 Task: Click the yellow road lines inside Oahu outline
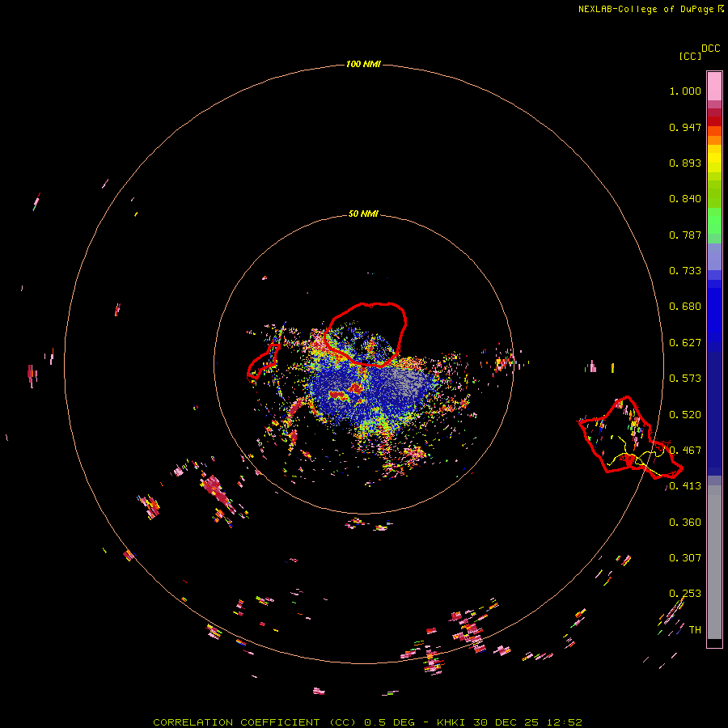pos(635,457)
